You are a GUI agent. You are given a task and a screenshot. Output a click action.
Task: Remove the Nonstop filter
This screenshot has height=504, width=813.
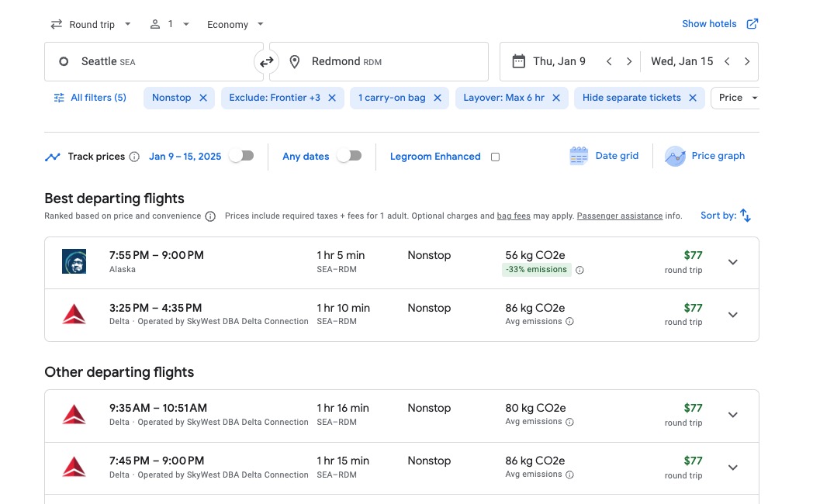202,98
